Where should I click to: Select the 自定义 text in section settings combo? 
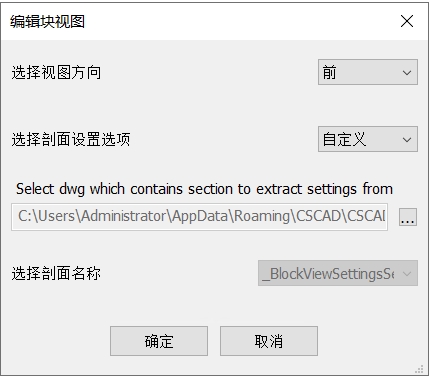(x=344, y=139)
